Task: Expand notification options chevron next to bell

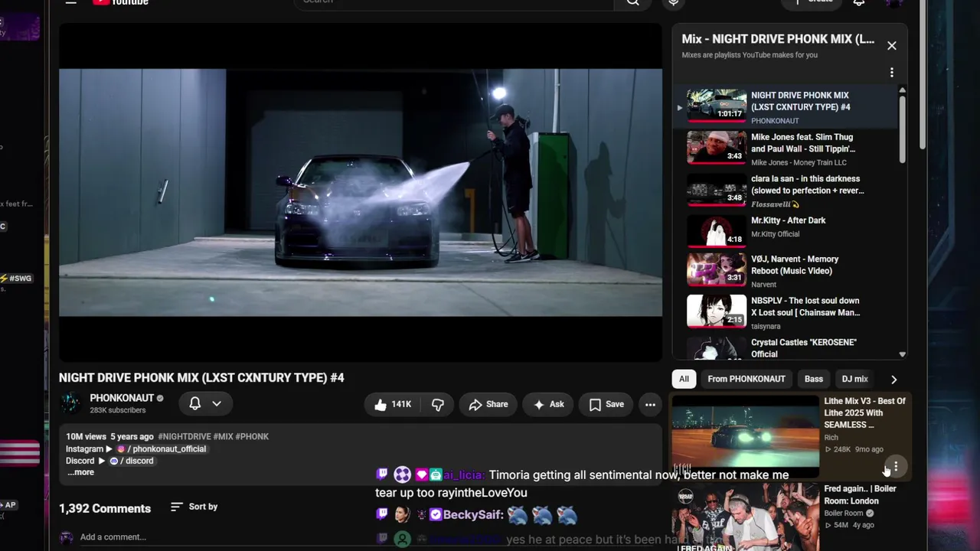Action: (217, 403)
